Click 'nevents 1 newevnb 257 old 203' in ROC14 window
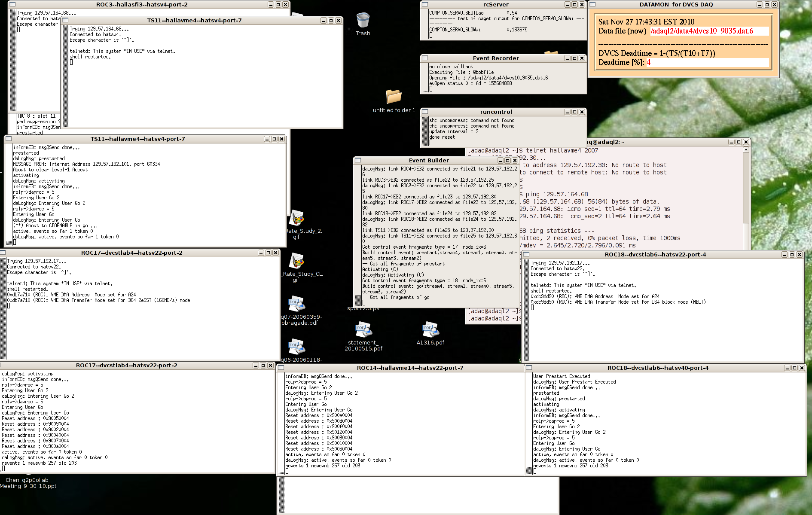This screenshot has width=812, height=515. click(323, 466)
